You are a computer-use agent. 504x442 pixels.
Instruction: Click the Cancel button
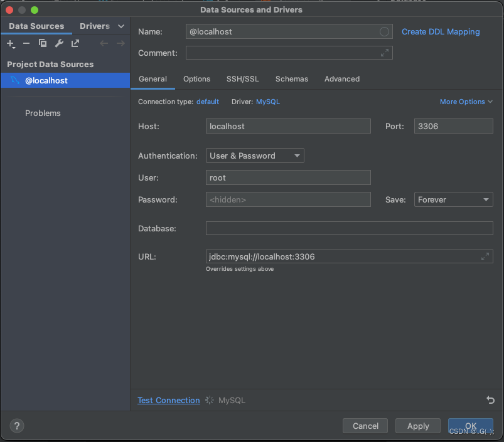365,426
